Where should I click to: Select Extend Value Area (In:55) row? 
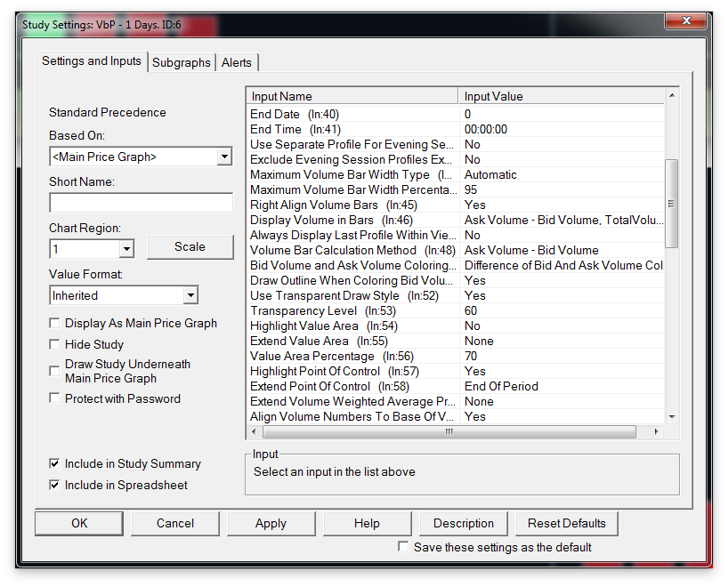(x=456, y=341)
